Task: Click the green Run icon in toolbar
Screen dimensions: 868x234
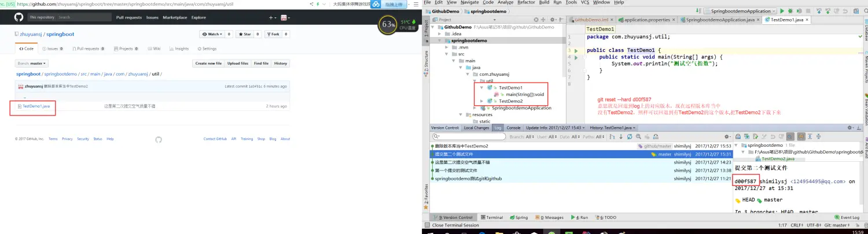Action: click(782, 11)
